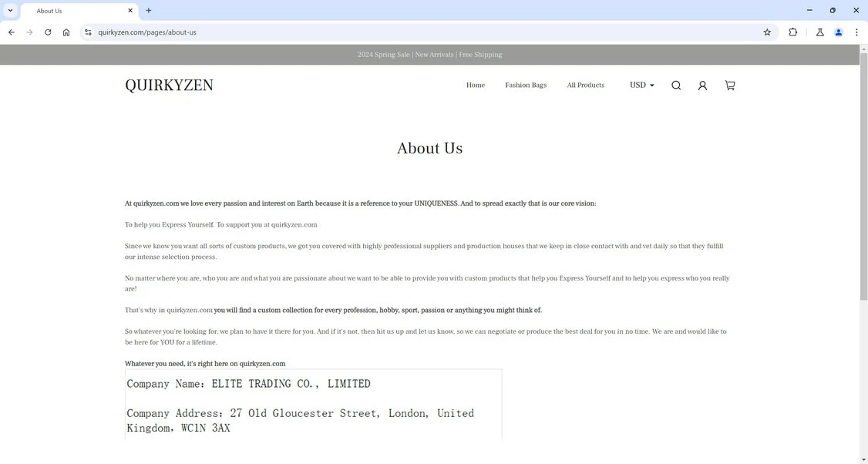View site information icon in address bar

coord(87,32)
